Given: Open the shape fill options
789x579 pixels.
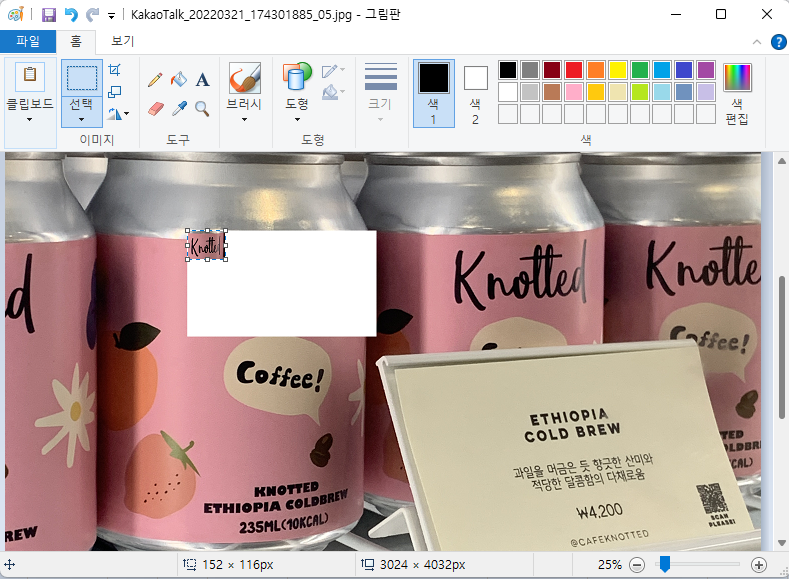Looking at the screenshot, I should pos(333,92).
